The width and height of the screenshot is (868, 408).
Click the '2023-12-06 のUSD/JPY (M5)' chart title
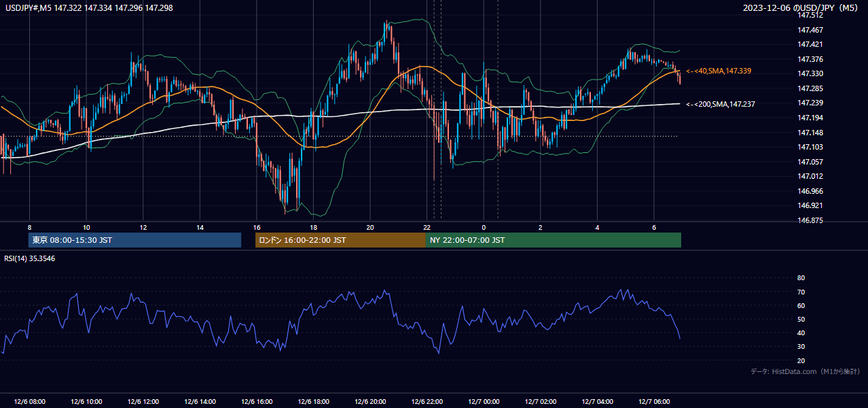tap(801, 7)
